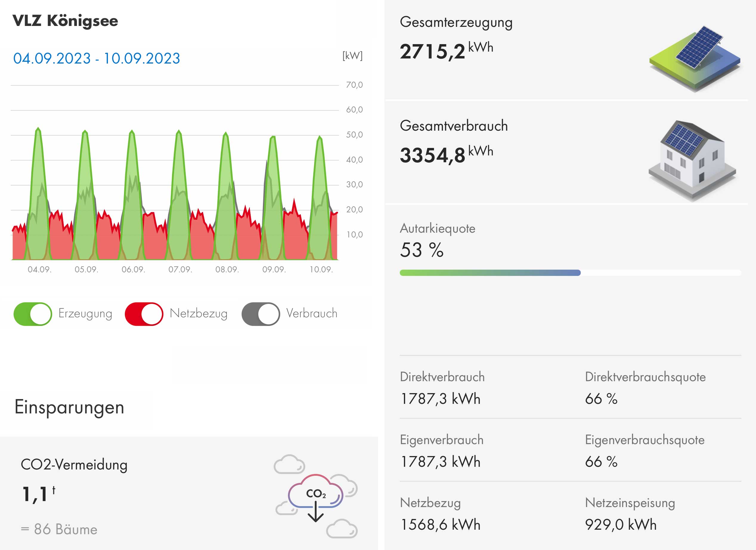Toggle the gray Verbrauch switch
This screenshot has height=550, width=756.
(x=261, y=314)
